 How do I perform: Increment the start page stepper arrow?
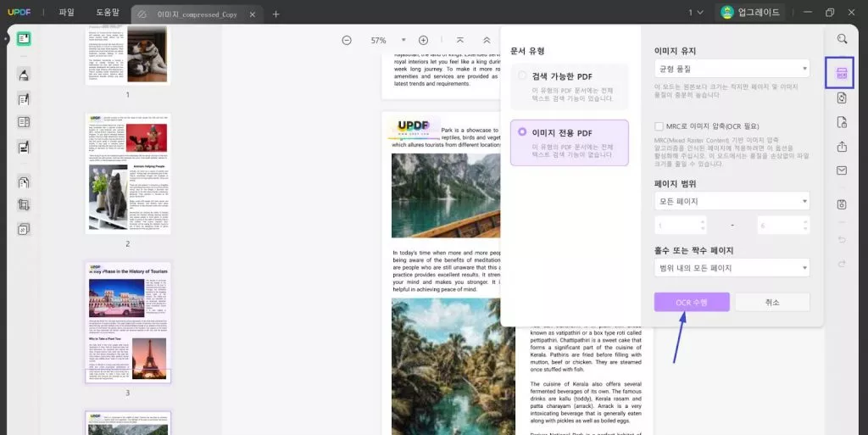[703, 221]
